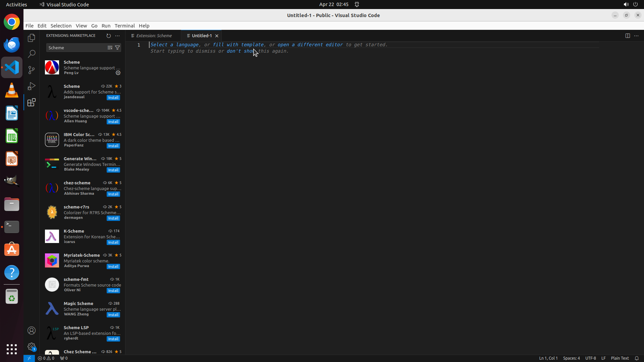Switch to the Extension: Scheme tab
Screen dimensions: 644x362
[154, 36]
